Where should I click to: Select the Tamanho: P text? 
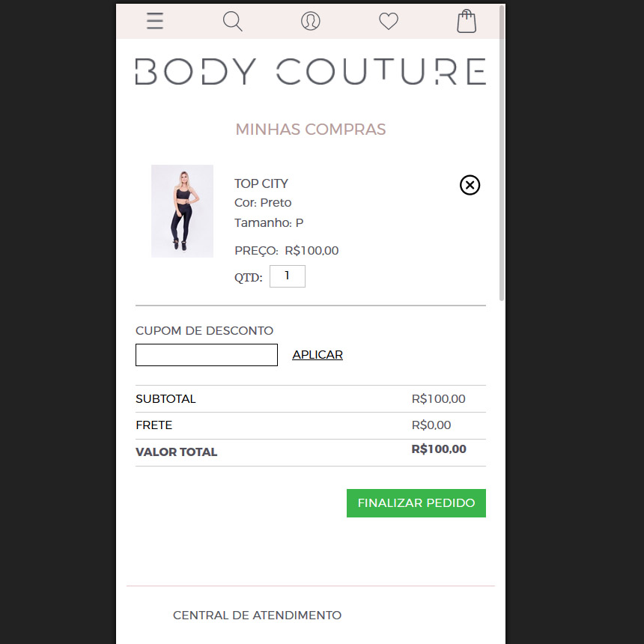[269, 223]
